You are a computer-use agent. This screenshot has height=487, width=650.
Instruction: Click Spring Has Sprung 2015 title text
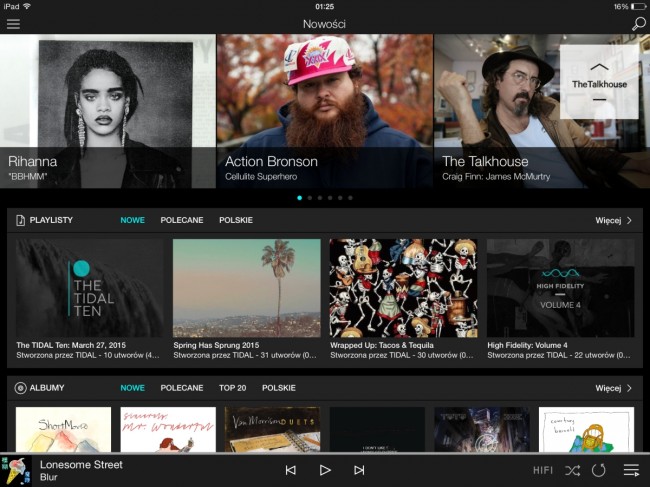coord(216,345)
